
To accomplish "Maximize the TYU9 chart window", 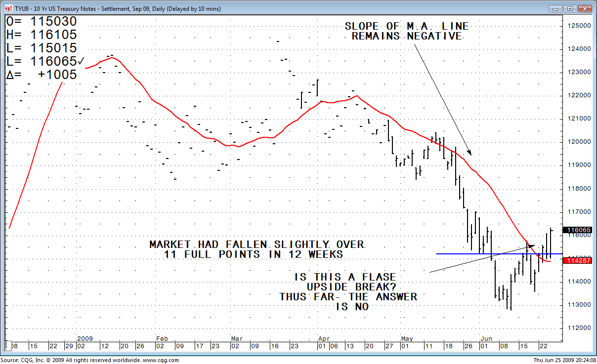I will click(x=570, y=9).
